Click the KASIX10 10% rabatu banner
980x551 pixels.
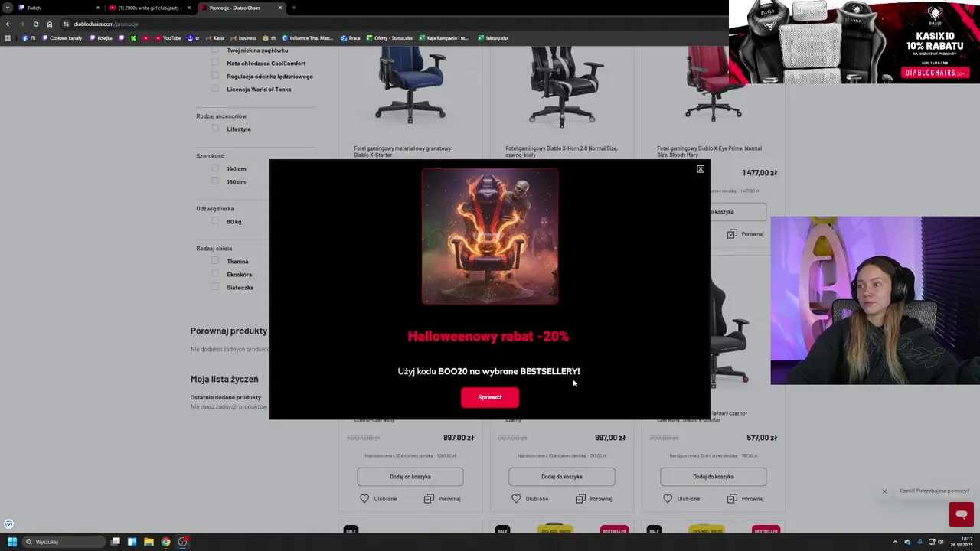[x=854, y=41]
